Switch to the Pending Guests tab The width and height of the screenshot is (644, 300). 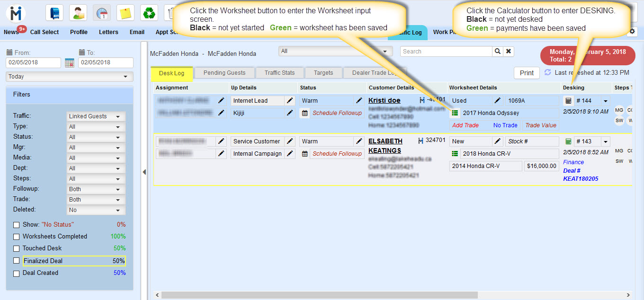coord(224,73)
